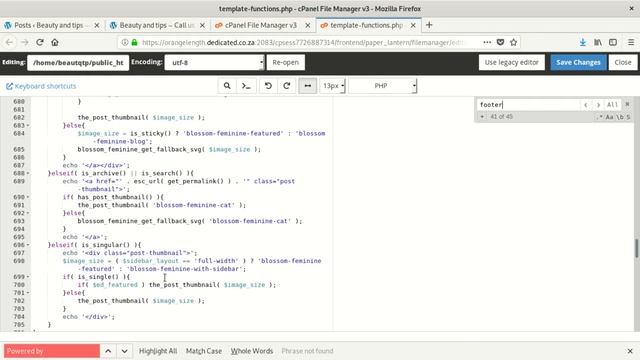Image resolution: width=640 pixels, height=360 pixels.
Task: Open a new browser tab
Action: tap(429, 25)
